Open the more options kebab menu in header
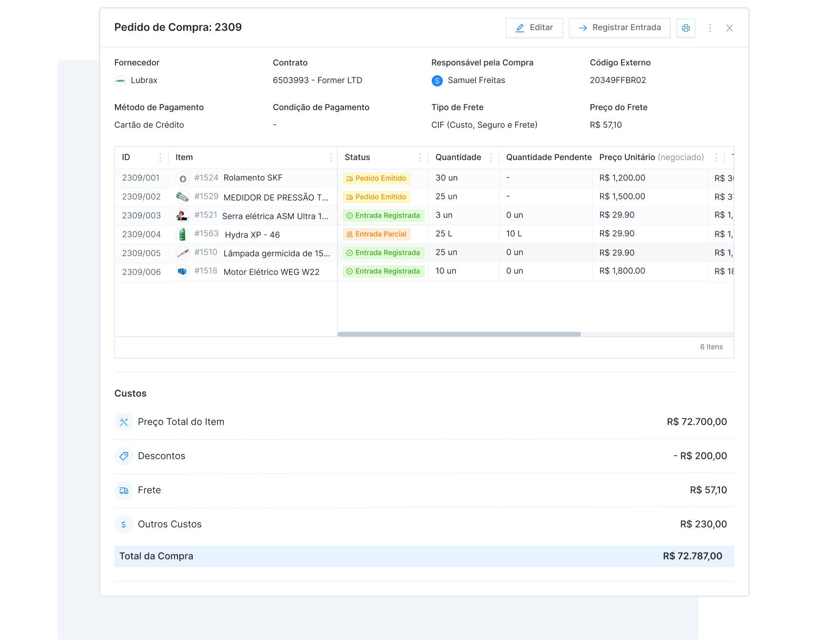This screenshot has width=840, height=644. (x=710, y=28)
